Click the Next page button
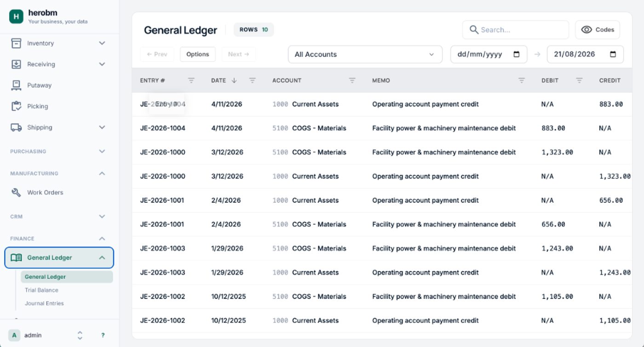644x347 pixels. tap(239, 54)
